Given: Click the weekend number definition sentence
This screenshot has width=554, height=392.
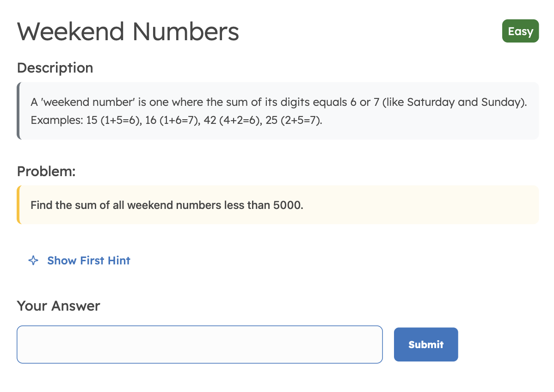Looking at the screenshot, I should pos(277,102).
